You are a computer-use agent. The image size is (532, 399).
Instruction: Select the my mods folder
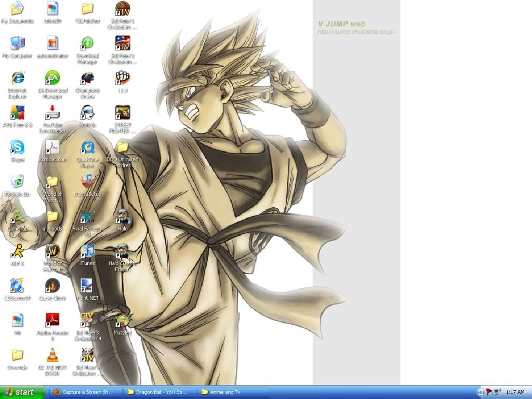click(x=52, y=217)
